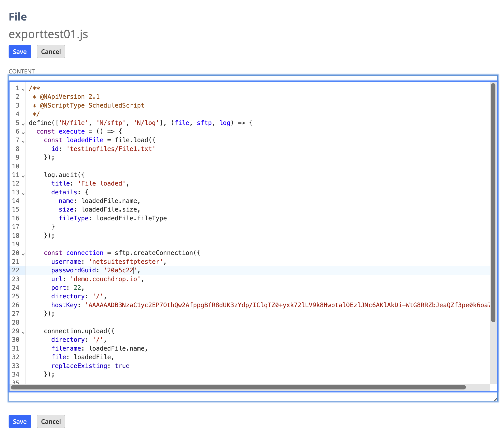
Task: Collapse the comment block fold at line 1
Action: coord(23,89)
